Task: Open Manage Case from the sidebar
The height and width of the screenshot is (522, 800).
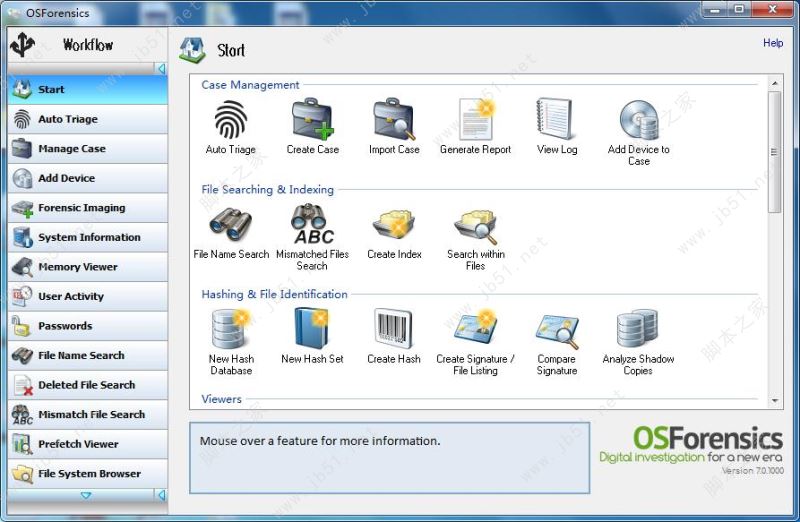Action: pos(88,149)
